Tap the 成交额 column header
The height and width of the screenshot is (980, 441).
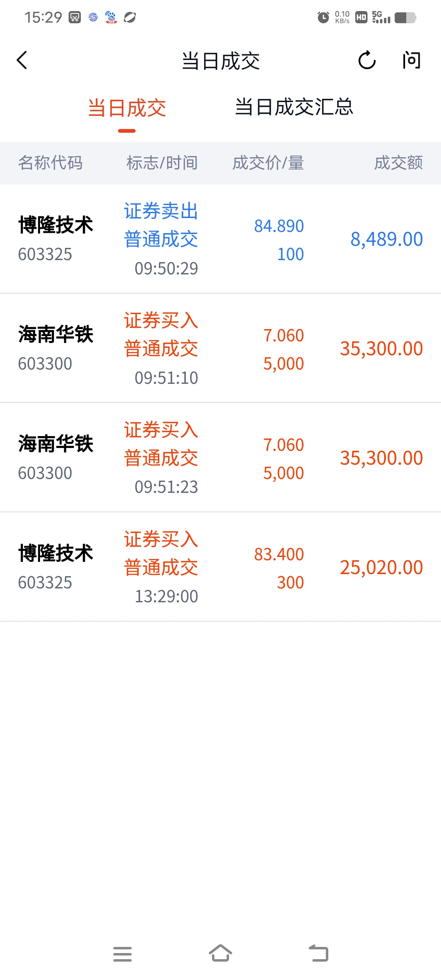398,163
